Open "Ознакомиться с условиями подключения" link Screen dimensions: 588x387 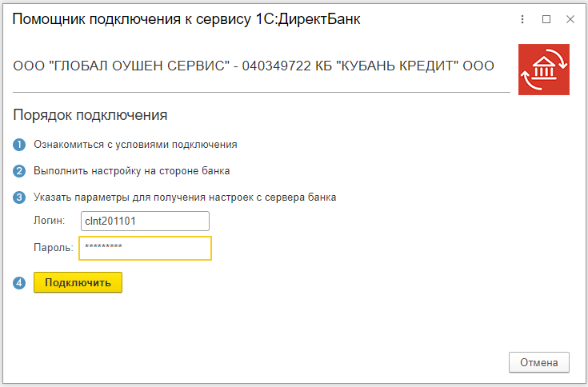coord(135,145)
